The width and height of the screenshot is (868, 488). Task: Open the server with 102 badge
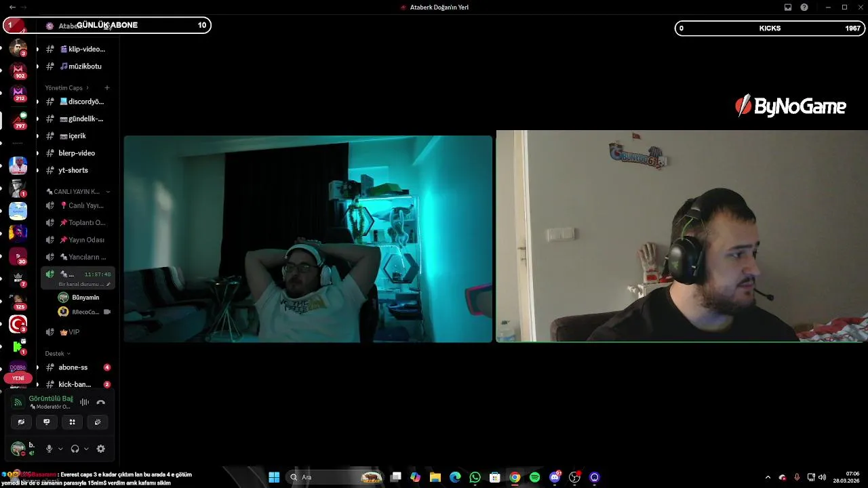click(18, 70)
